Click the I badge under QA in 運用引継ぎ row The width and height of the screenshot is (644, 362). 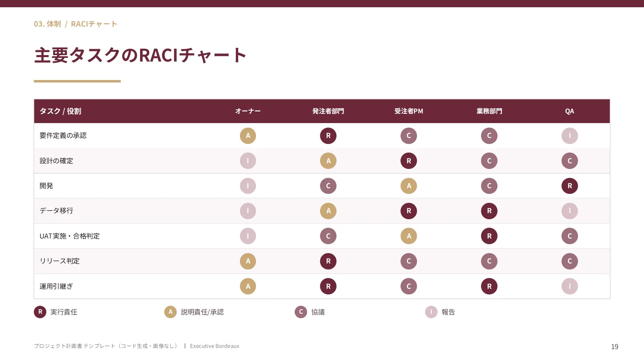(570, 286)
